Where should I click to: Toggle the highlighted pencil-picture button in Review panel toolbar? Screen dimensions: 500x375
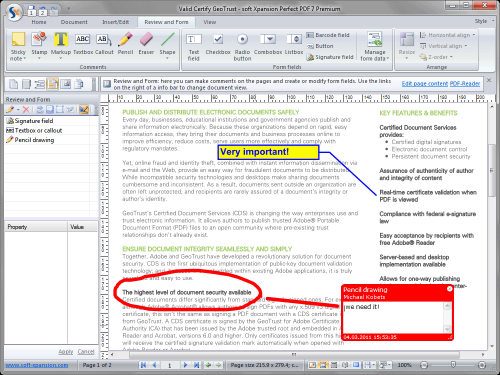[84, 109]
